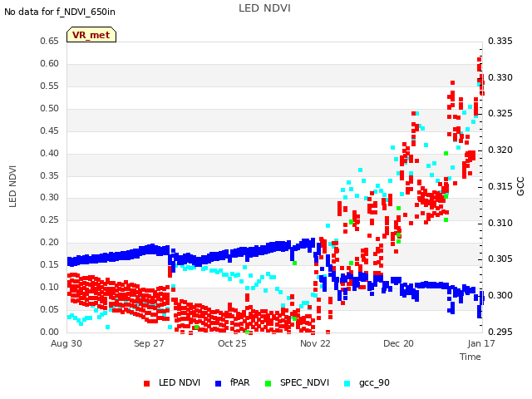Viewport: 532px width, 399px height.
Task: Click the VR_met label tag
Action: [x=91, y=35]
